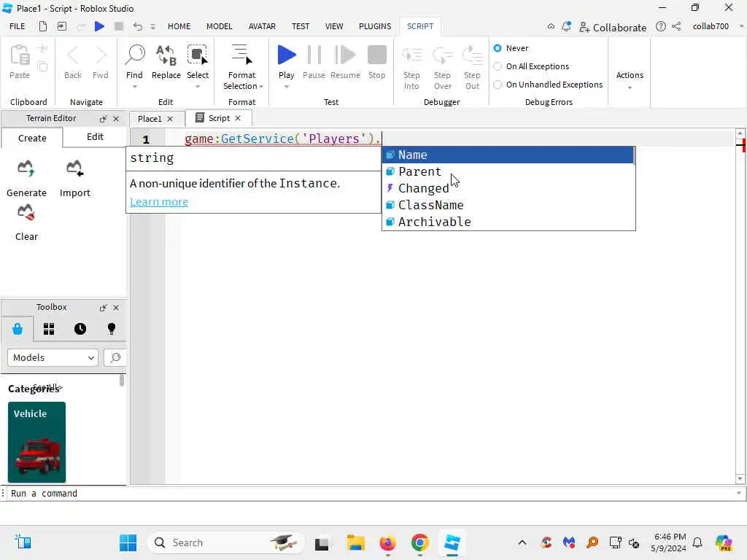Viewport: 747px width, 560px height.
Task: Start the Play test button
Action: (x=286, y=55)
